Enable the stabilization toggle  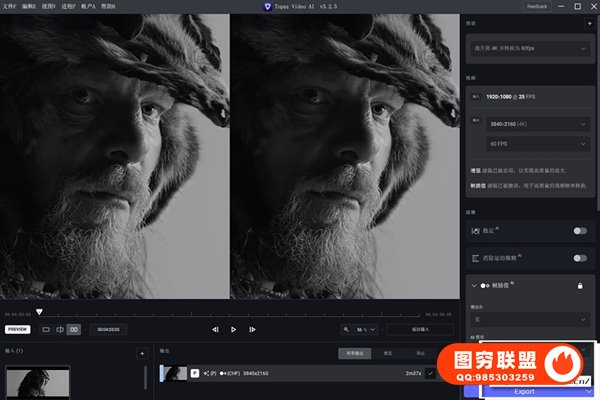(579, 230)
